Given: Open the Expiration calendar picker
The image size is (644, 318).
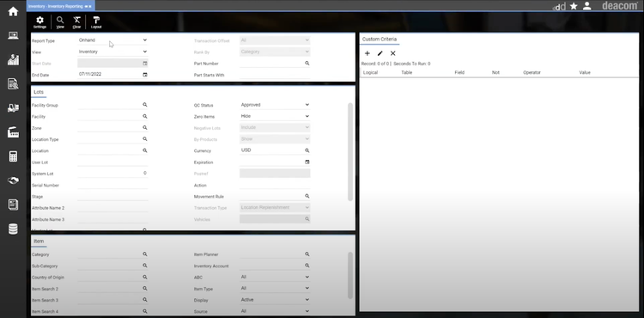Looking at the screenshot, I should [x=307, y=162].
